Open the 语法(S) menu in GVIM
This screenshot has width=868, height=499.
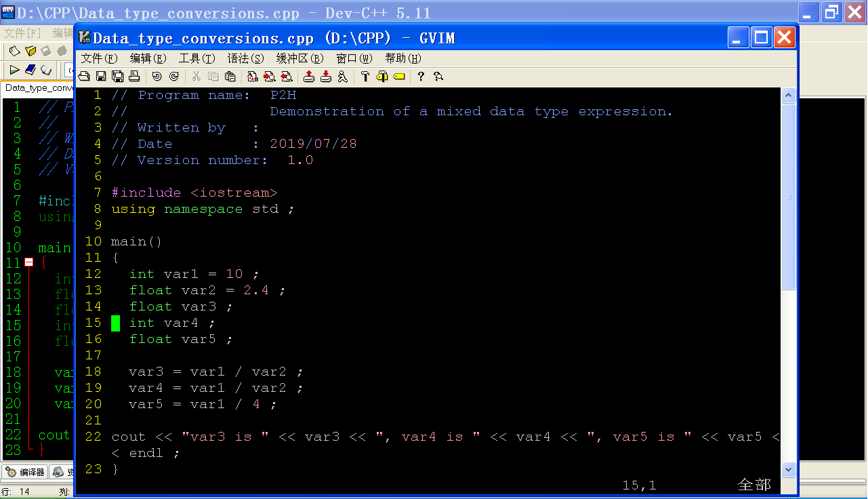245,58
